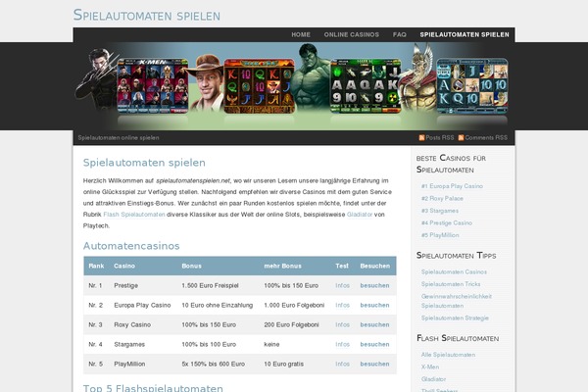
Task: Open Infos for Roxy Casino
Action: coord(342,324)
